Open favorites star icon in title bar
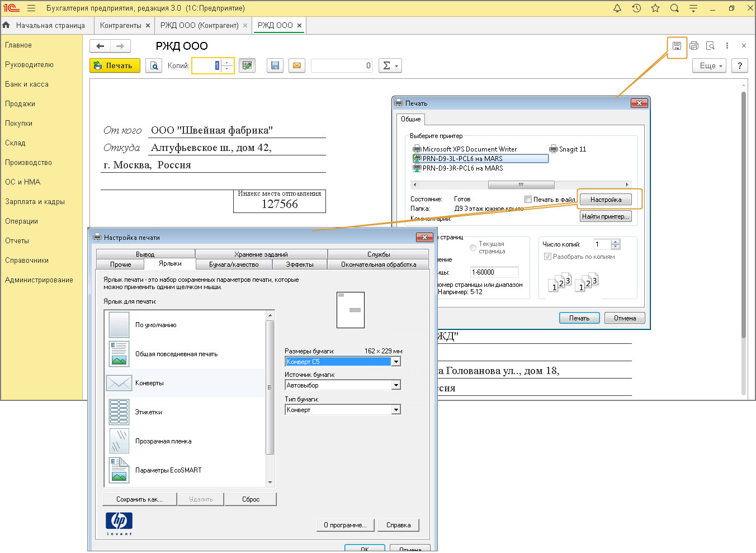This screenshot has width=756, height=553. (x=655, y=8)
